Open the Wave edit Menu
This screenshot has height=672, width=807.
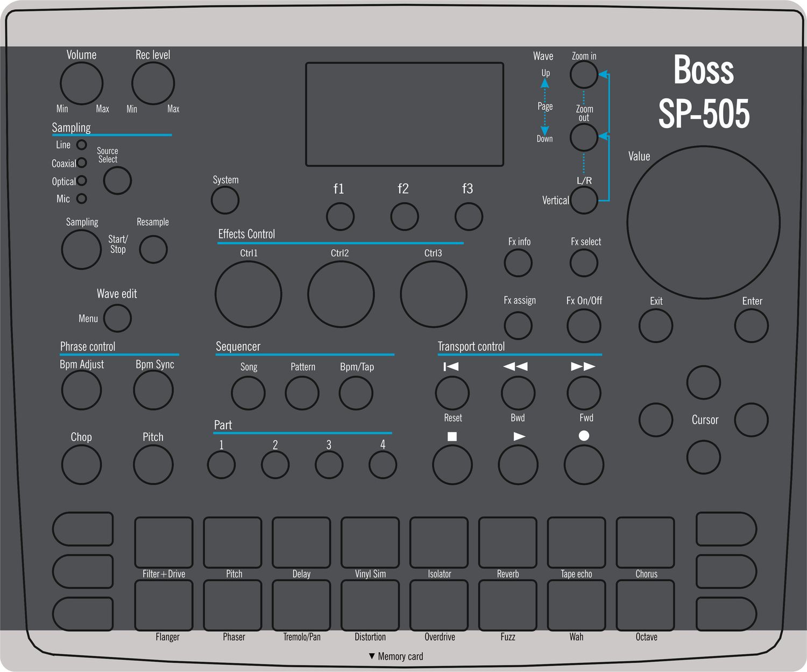click(117, 319)
